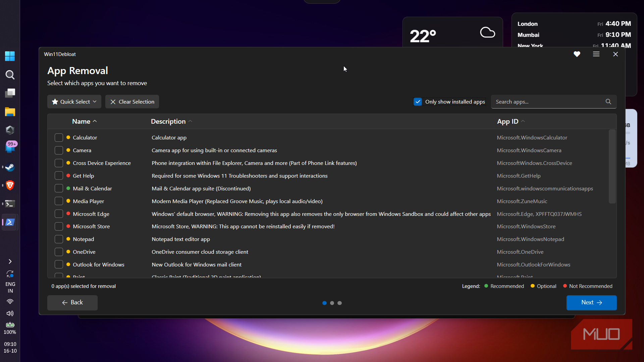644x362 pixels.
Task: Tick the Microsoft Edge checkbox
Action: tap(59, 214)
